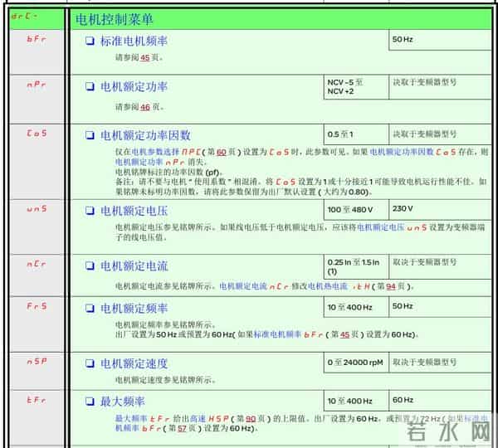The image size is (498, 448).
Task: Select 取决于变频器型号 cell in 电机额定速度 row
Action: pos(440,363)
